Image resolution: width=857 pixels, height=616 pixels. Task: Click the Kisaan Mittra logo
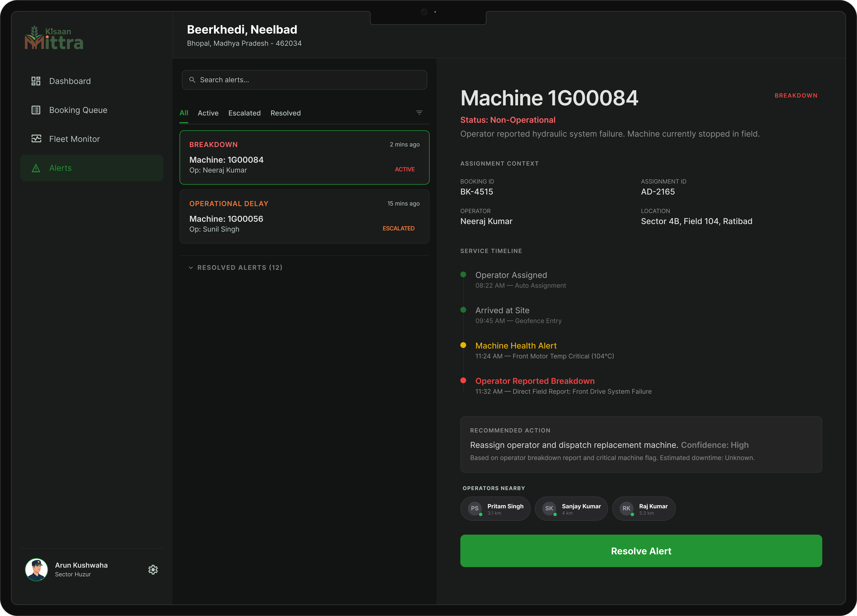pyautogui.click(x=54, y=38)
